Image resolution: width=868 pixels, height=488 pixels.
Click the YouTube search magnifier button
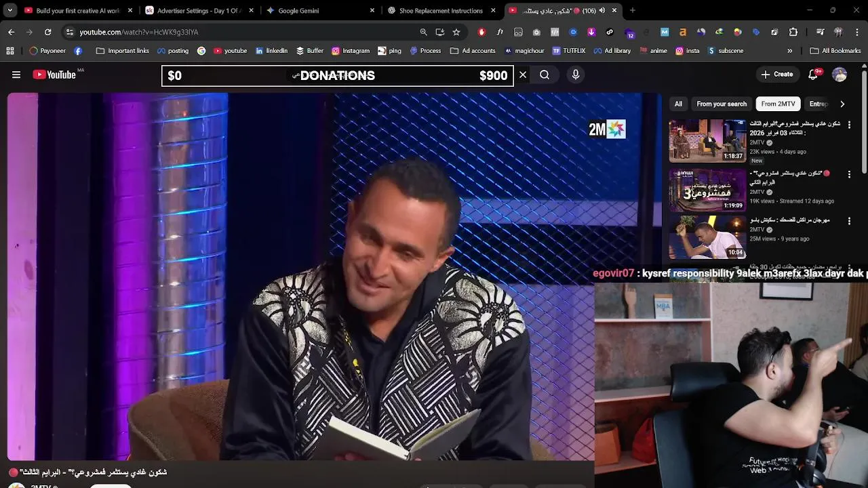545,75
